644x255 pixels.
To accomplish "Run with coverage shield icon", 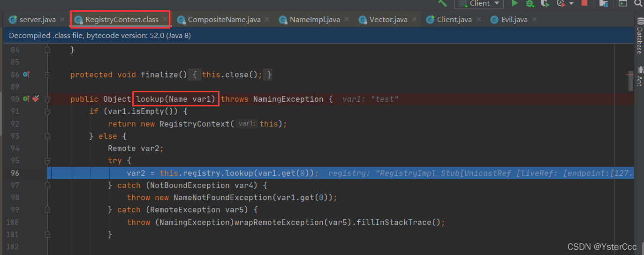I will (545, 3).
